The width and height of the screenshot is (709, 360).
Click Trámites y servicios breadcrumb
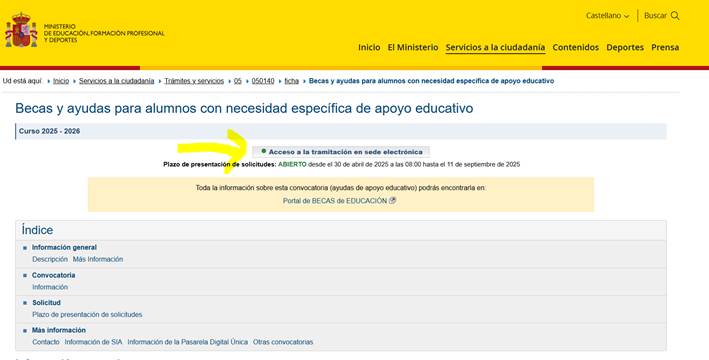(x=194, y=81)
